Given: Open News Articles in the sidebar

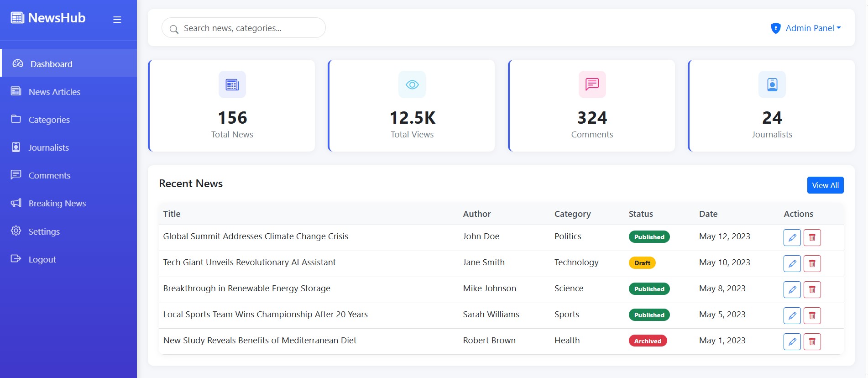Looking at the screenshot, I should (54, 92).
